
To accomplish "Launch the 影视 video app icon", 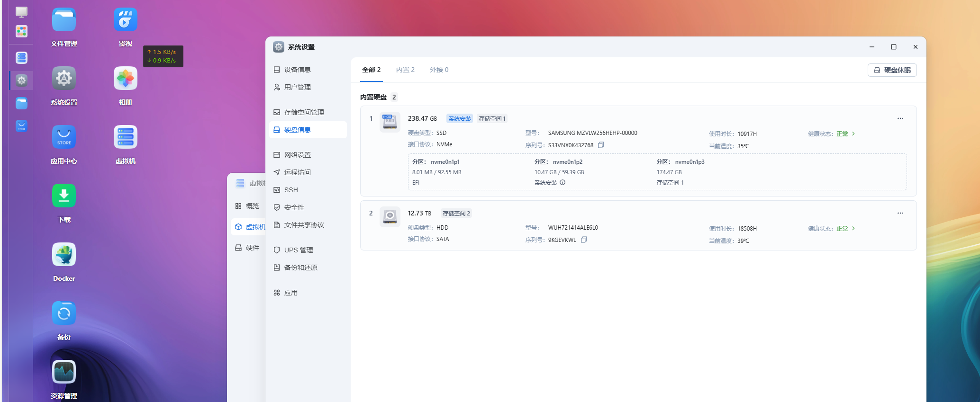I will tap(125, 20).
